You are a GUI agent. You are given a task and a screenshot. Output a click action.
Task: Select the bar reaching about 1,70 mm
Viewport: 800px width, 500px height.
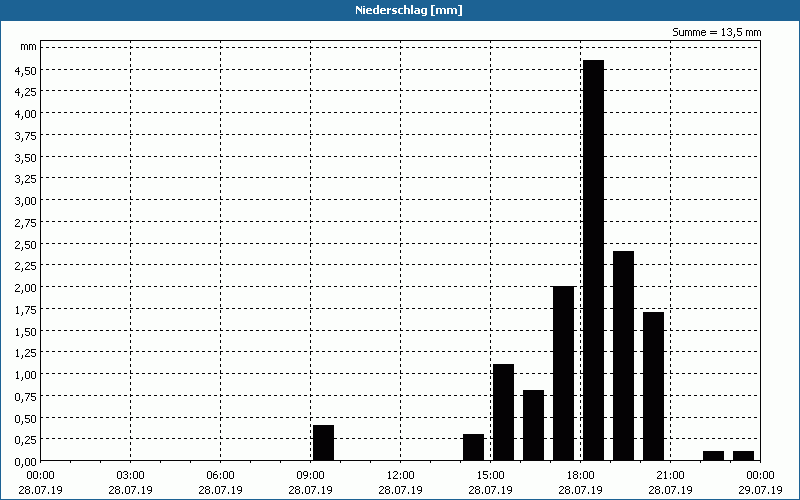point(654,386)
